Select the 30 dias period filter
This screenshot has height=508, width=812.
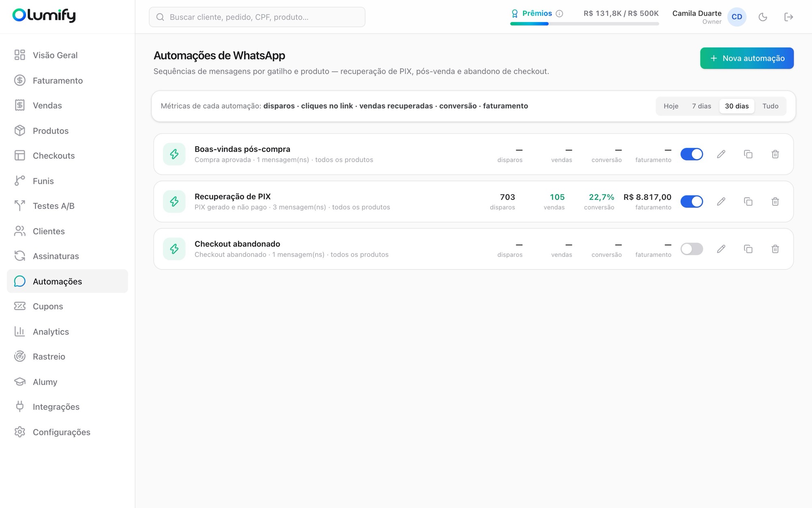[736, 106]
